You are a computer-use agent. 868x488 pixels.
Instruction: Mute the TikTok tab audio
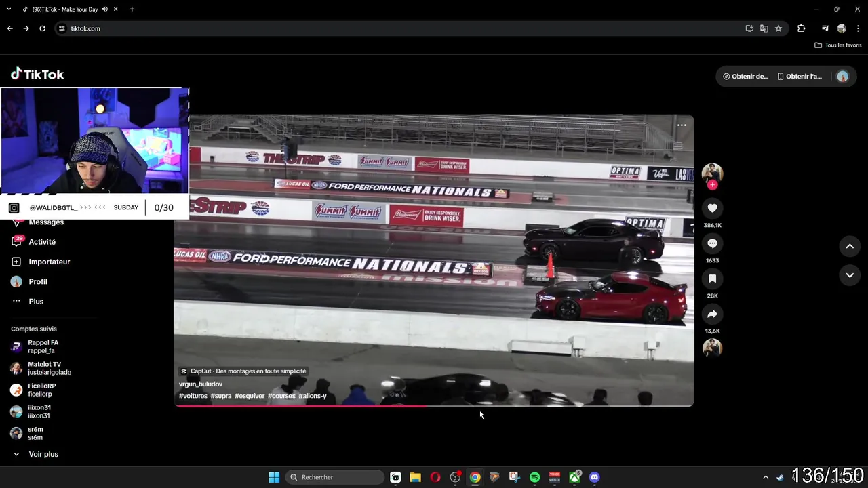[x=104, y=9]
